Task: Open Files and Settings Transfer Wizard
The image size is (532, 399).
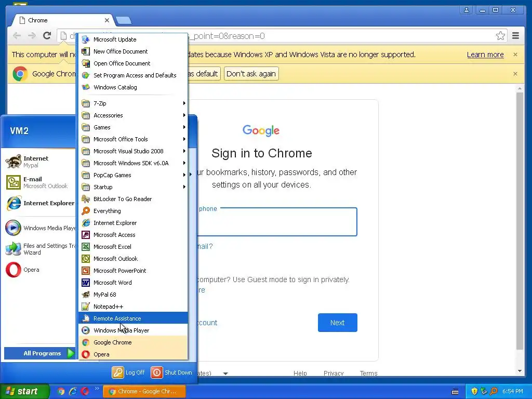Action: [x=40, y=249]
